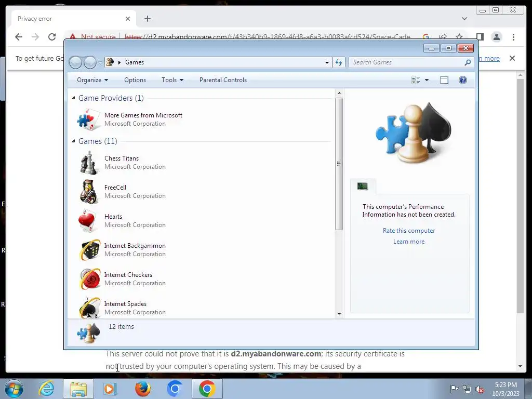Click the refresh button beside address bar
This screenshot has height=399, width=532.
coord(339,62)
